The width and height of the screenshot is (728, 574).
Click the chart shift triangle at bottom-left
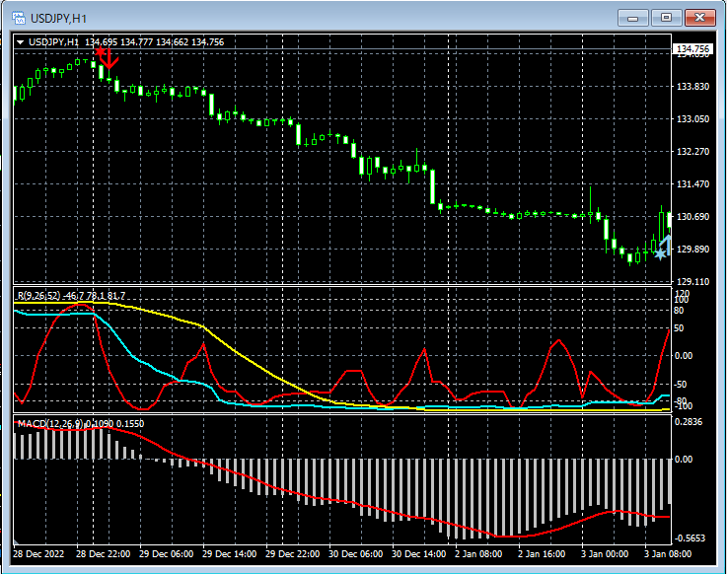point(17,541)
